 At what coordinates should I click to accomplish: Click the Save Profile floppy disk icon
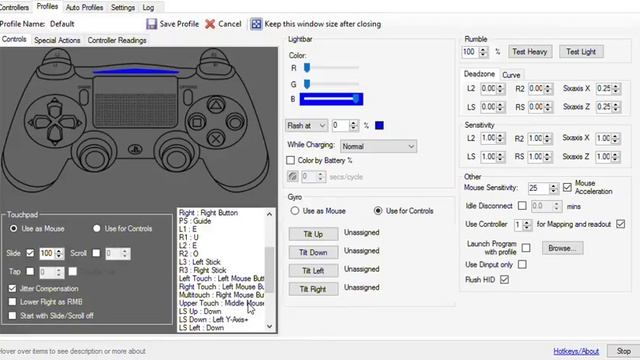(x=151, y=24)
